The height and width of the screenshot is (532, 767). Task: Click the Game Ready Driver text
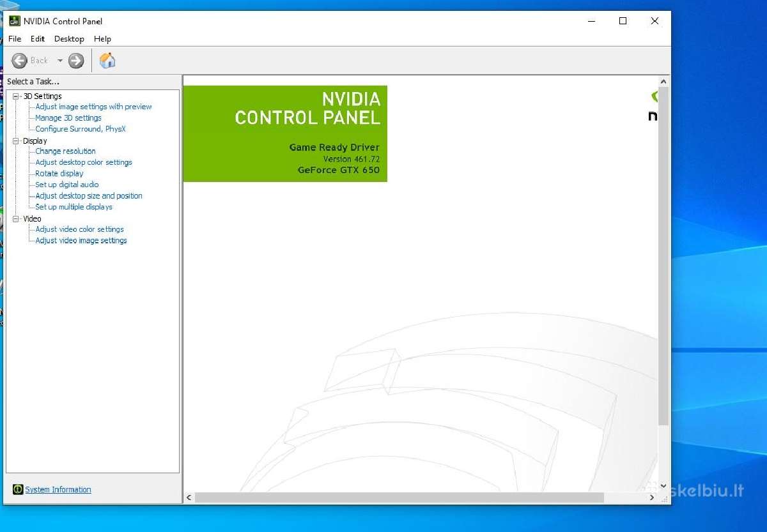(334, 148)
